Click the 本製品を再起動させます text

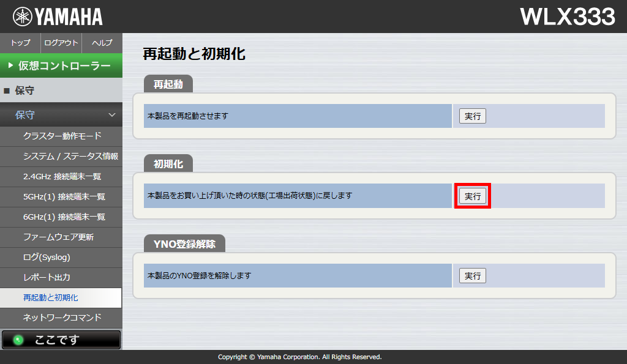(188, 116)
